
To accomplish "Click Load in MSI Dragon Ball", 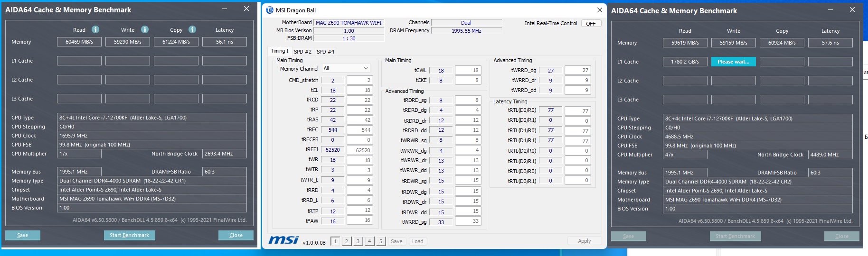I will pos(418,241).
